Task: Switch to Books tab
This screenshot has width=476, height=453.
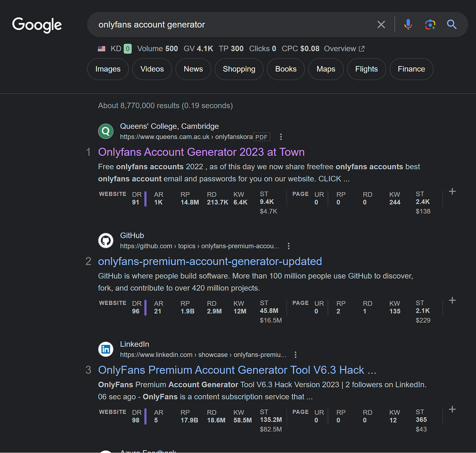Action: point(286,69)
